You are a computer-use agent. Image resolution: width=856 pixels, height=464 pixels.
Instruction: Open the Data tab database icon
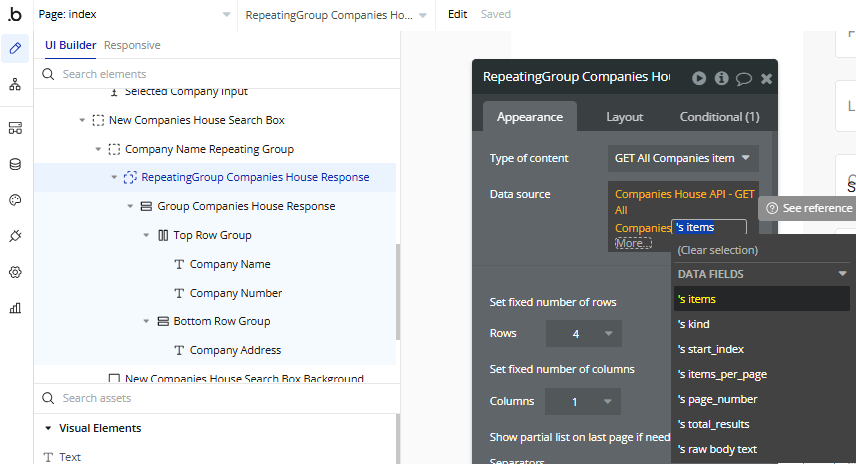(15, 164)
